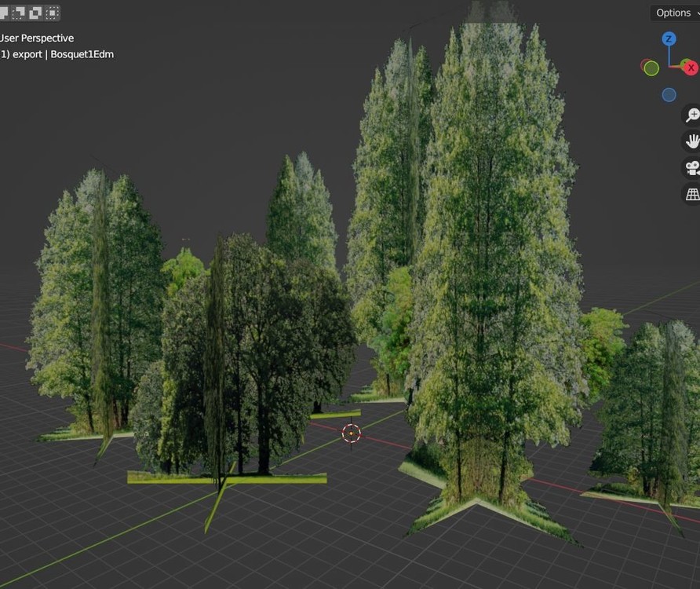Image resolution: width=700 pixels, height=589 pixels.
Task: Select the Intersect selection mode icon
Action: [x=53, y=13]
